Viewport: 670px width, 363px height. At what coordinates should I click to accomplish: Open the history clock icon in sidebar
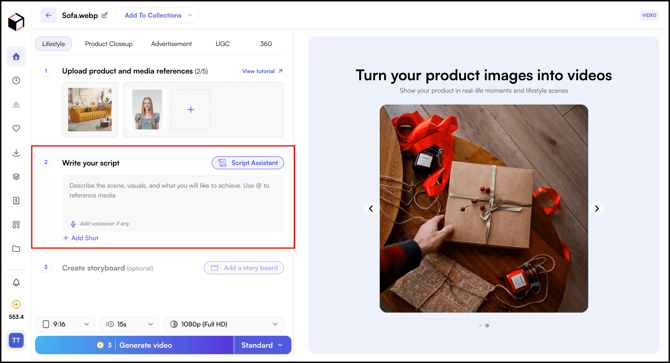coord(16,80)
